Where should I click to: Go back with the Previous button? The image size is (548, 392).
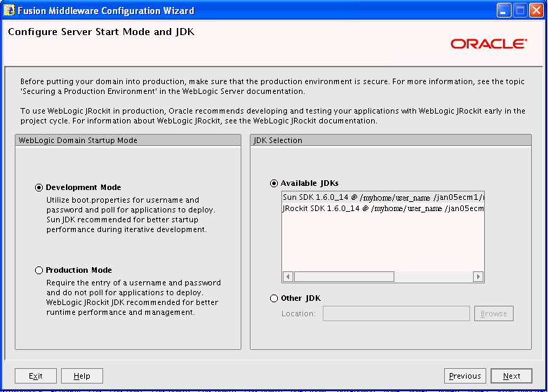(x=465, y=376)
